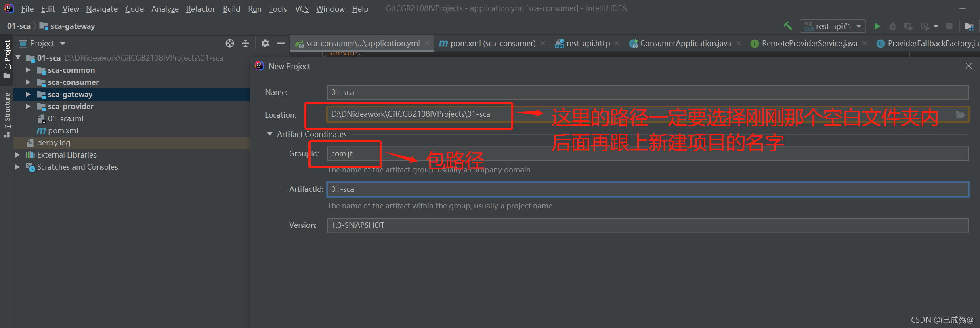This screenshot has width=980, height=328.
Task: Switch to ConsumerApplication.java tab
Action: pyautogui.click(x=685, y=43)
